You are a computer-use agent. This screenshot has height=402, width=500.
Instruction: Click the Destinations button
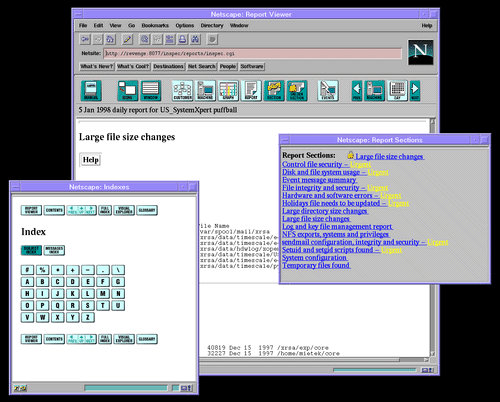point(168,66)
